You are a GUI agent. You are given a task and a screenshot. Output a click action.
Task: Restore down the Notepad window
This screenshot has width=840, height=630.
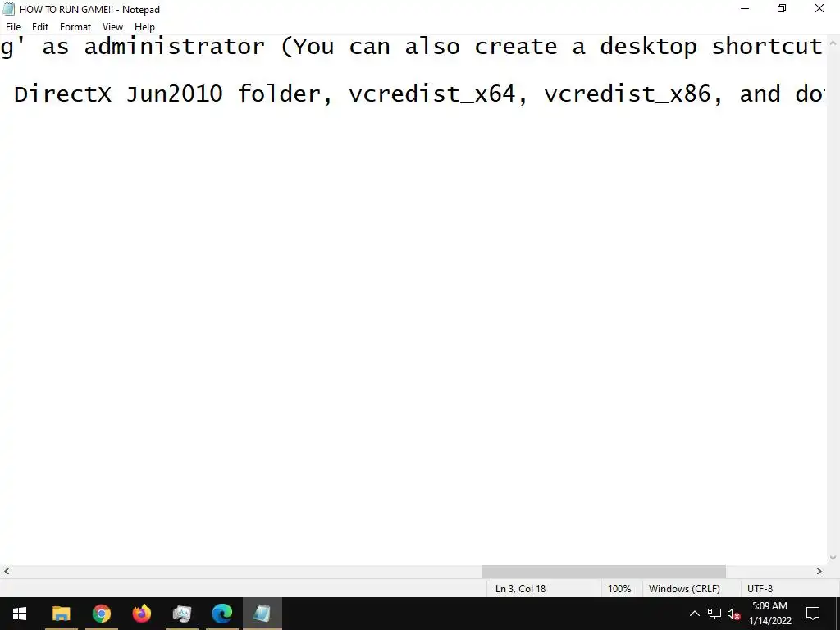782,9
